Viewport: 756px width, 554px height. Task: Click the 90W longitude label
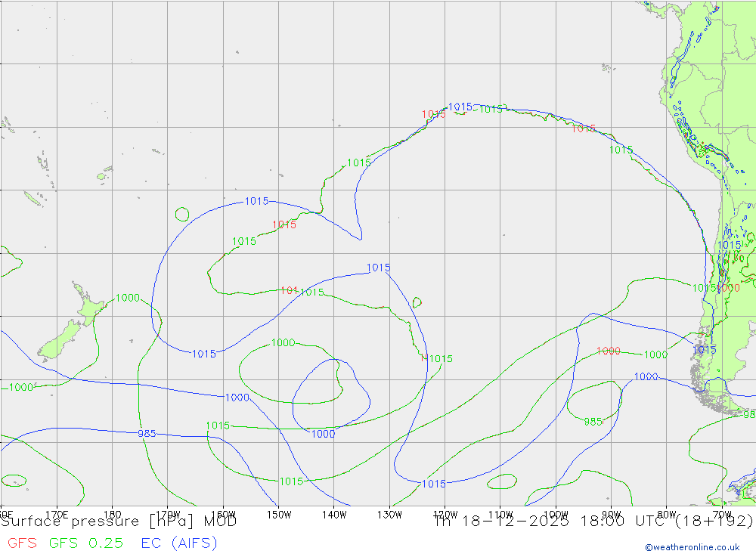(x=612, y=515)
